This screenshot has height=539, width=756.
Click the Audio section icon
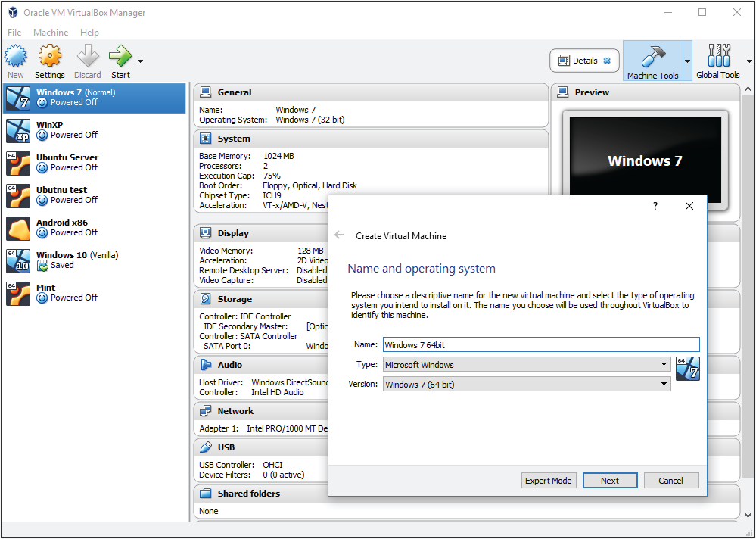click(204, 364)
